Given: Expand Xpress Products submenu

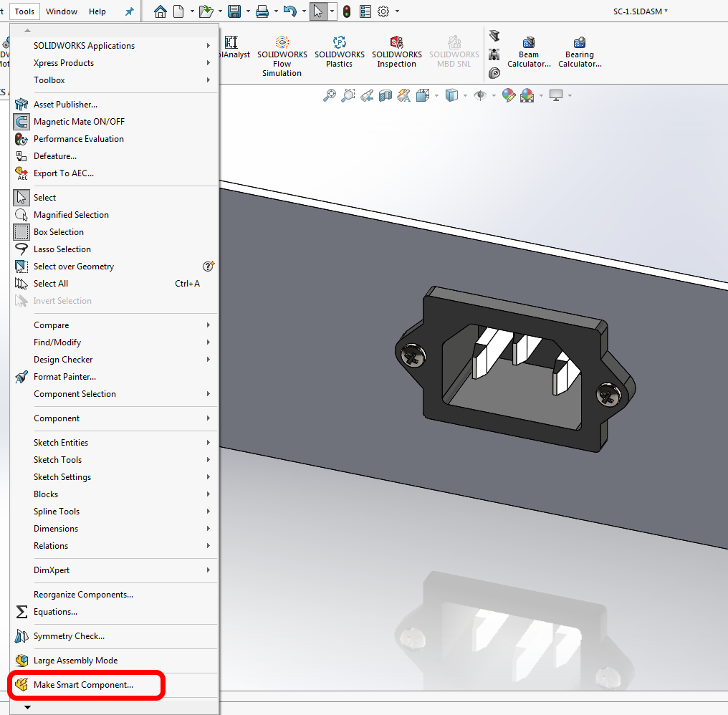Looking at the screenshot, I should (114, 62).
